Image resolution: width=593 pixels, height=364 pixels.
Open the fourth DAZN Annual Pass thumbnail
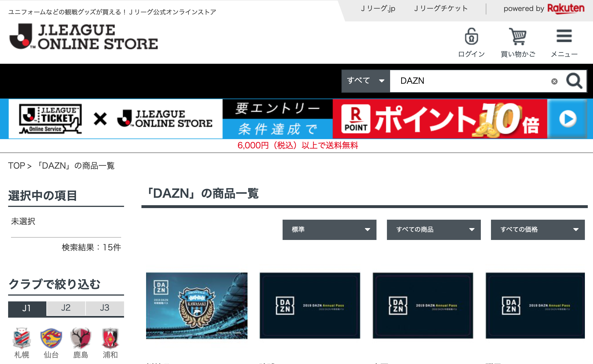point(535,305)
